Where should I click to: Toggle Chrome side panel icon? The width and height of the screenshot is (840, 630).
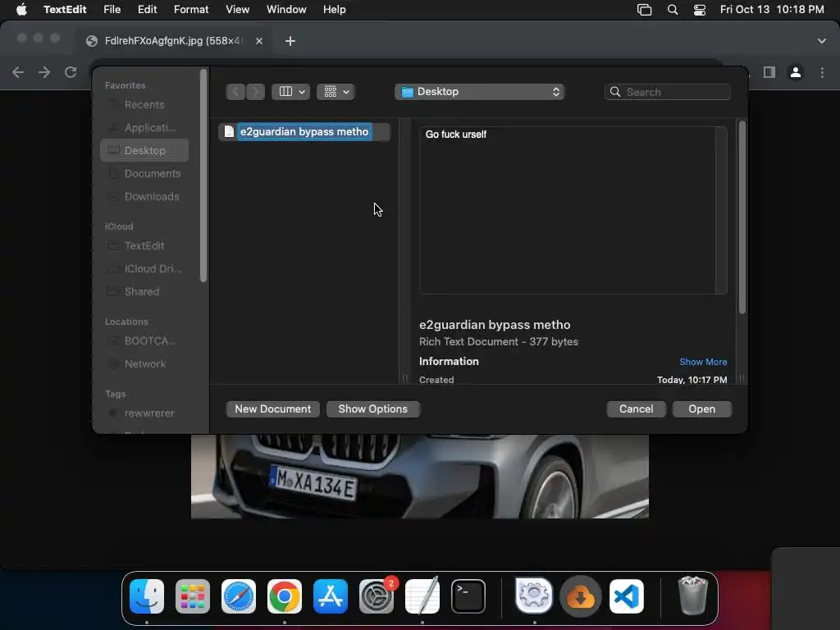(769, 72)
